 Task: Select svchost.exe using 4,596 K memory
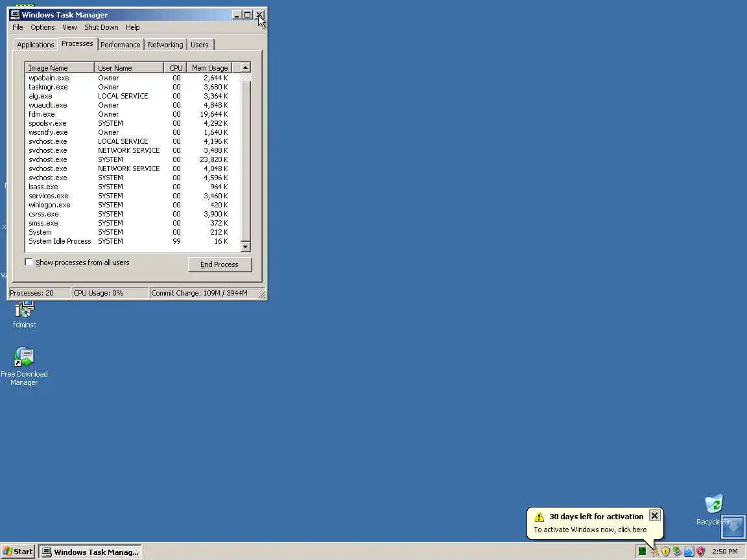[x=133, y=178]
